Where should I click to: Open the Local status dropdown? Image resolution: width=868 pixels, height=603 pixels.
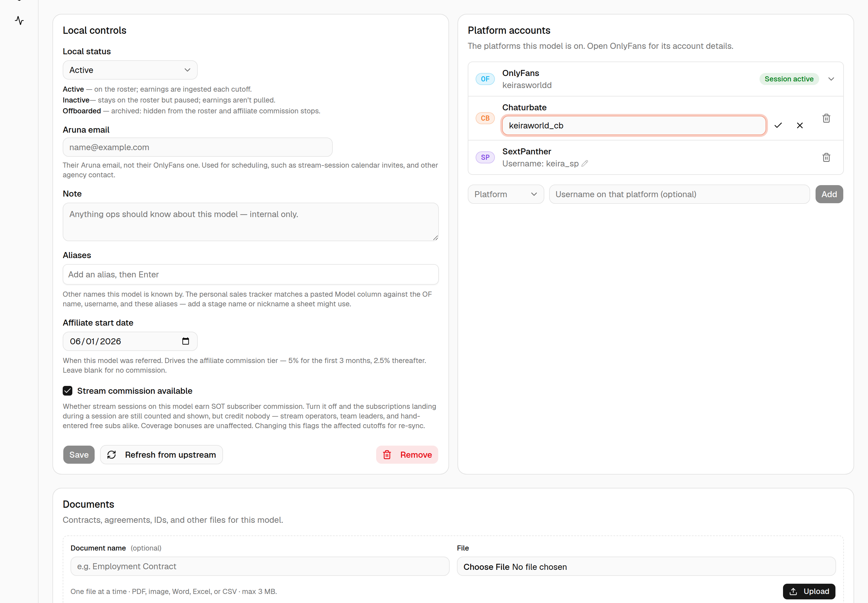[x=130, y=70]
